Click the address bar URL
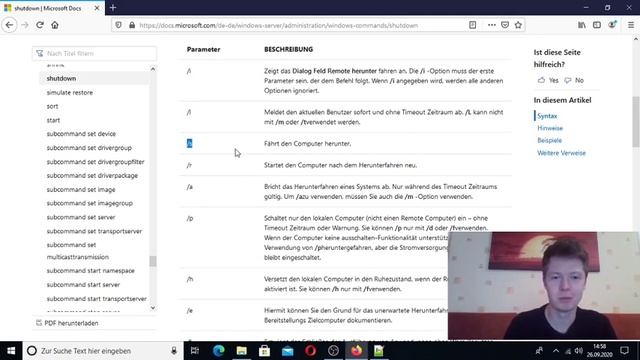Screen dimensions: 640x360 click(x=278, y=25)
